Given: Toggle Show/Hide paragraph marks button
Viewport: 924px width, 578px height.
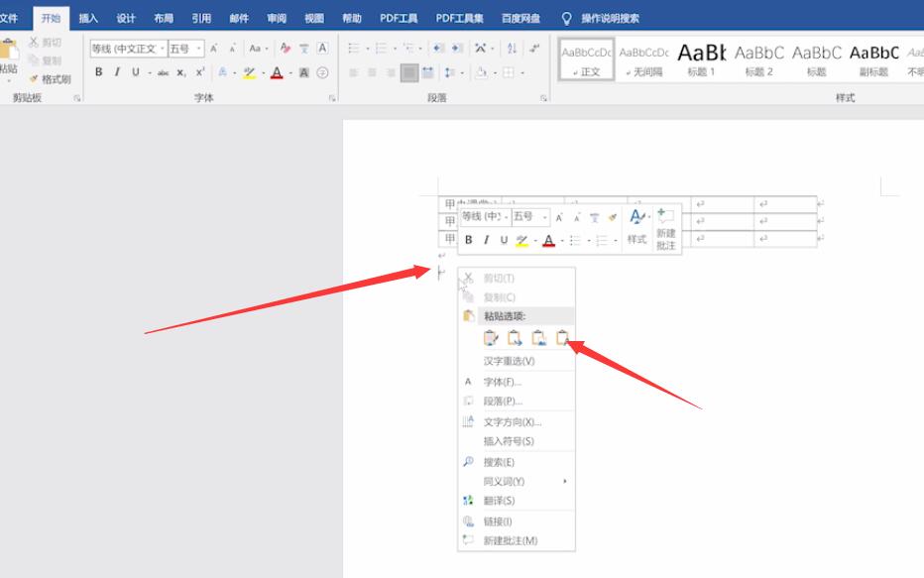Looking at the screenshot, I should coord(534,49).
